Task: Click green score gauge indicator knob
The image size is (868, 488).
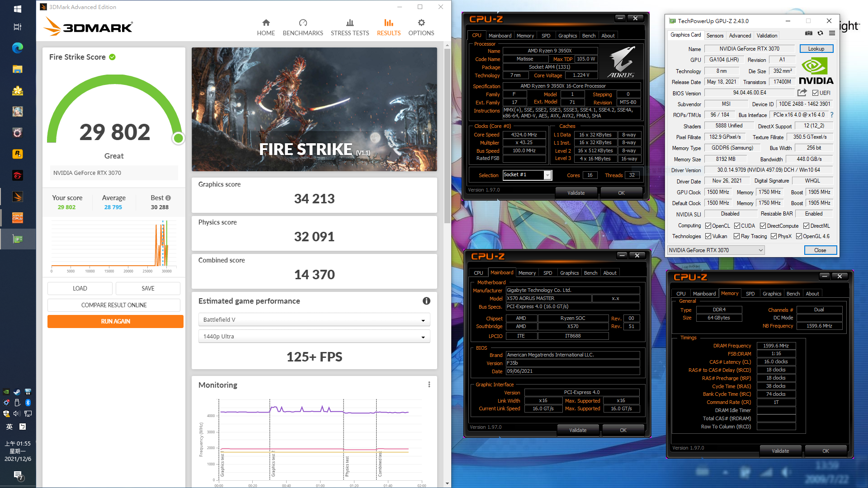Action: pyautogui.click(x=179, y=138)
